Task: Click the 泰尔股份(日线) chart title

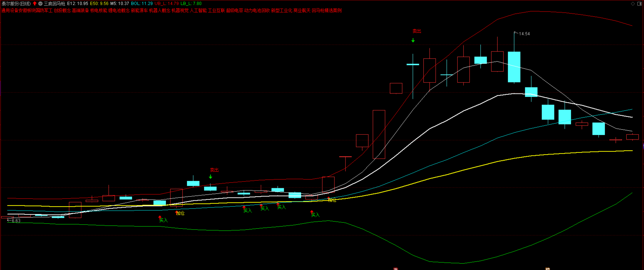Action: pos(16,4)
